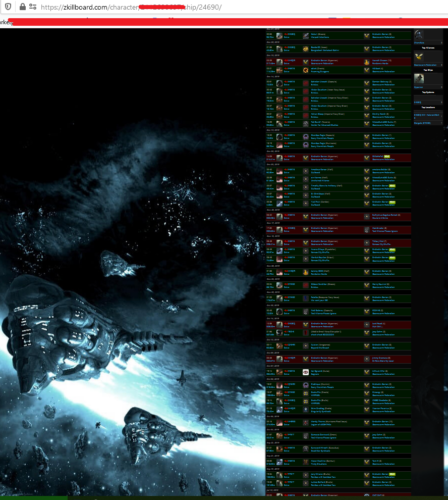Open the Omen ship thumbnail

click(279, 436)
